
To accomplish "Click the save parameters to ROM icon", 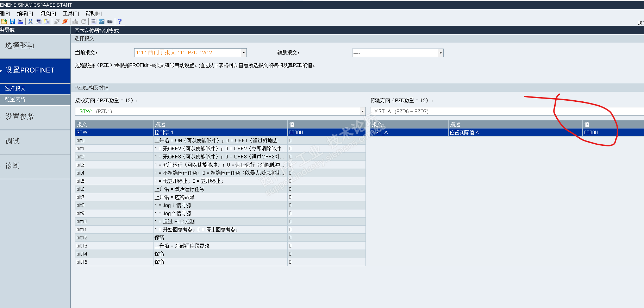I will tap(75, 21).
